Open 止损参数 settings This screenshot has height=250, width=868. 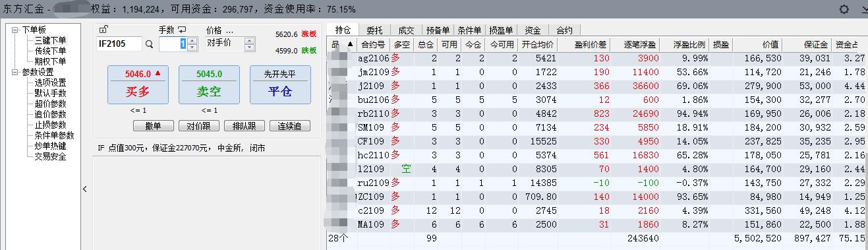pos(50,125)
